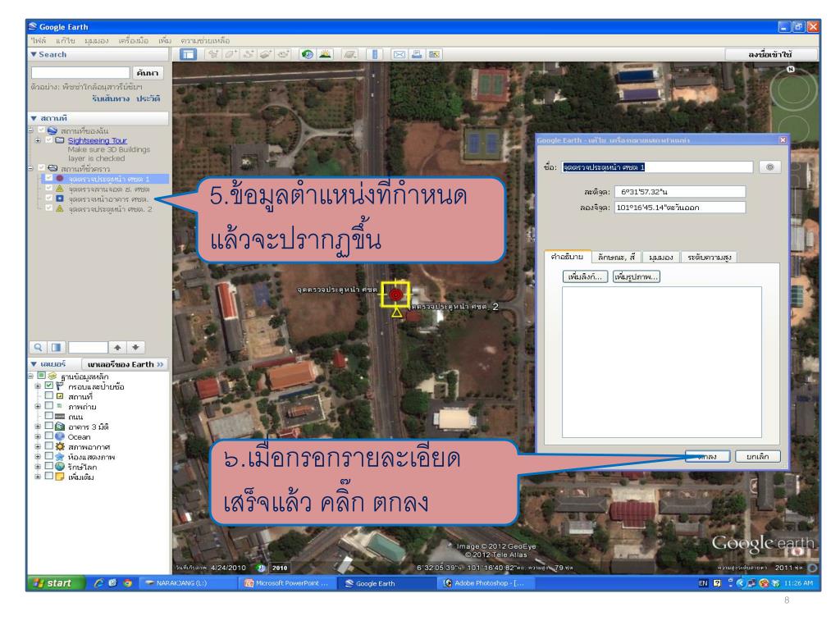
Task: Uncheck the Sightseeing Tour checkbox
Action: 49,140
